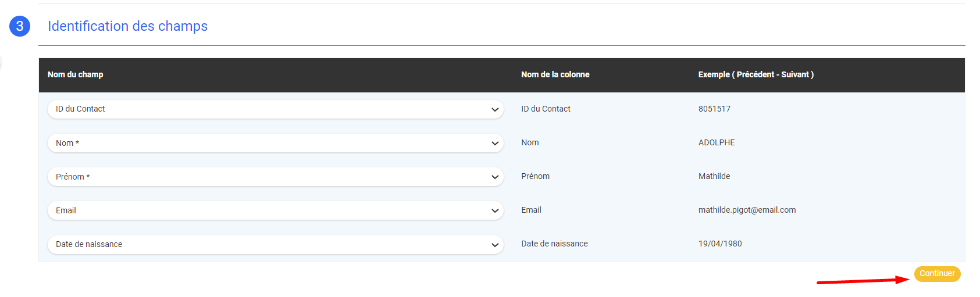980x297 pixels.
Task: Click column name ID du Contact
Action: [x=546, y=109]
